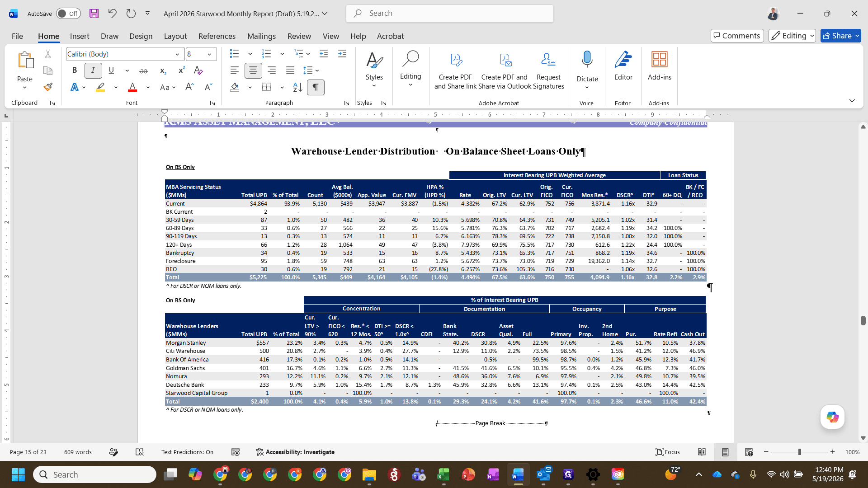Viewport: 868px width, 488px height.
Task: Click Focus mode button
Action: point(668,452)
